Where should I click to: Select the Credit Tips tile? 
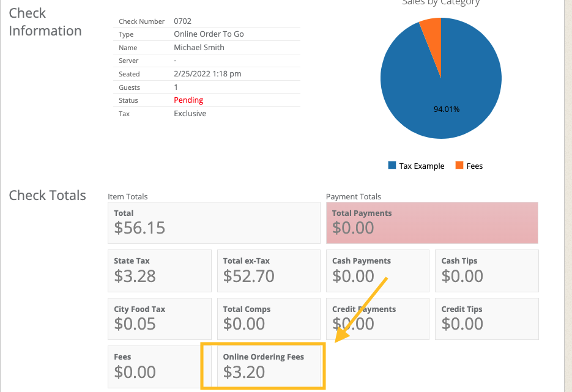click(x=486, y=319)
